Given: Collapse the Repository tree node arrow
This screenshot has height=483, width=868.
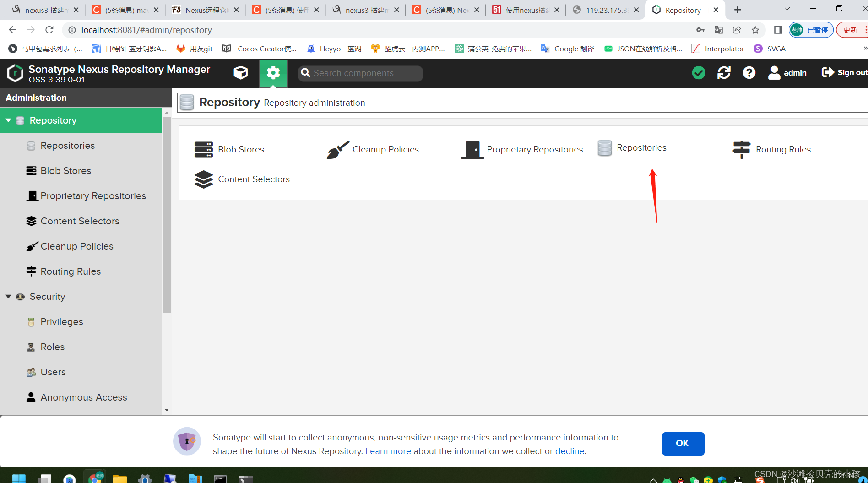Looking at the screenshot, I should click(x=8, y=120).
